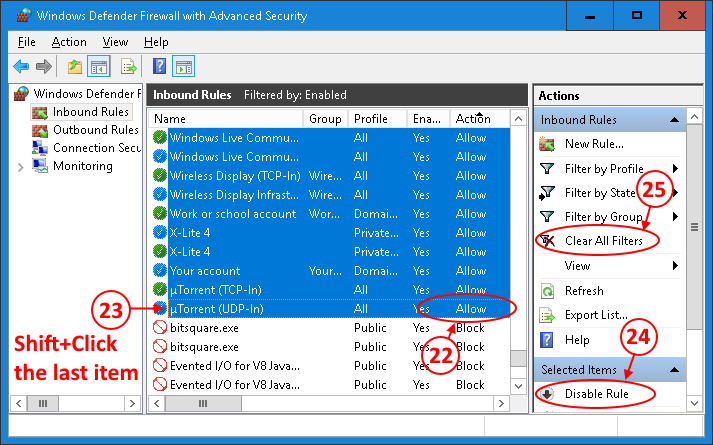This screenshot has width=713, height=445.
Task: Expand the Monitoring tree node
Action: [20, 167]
